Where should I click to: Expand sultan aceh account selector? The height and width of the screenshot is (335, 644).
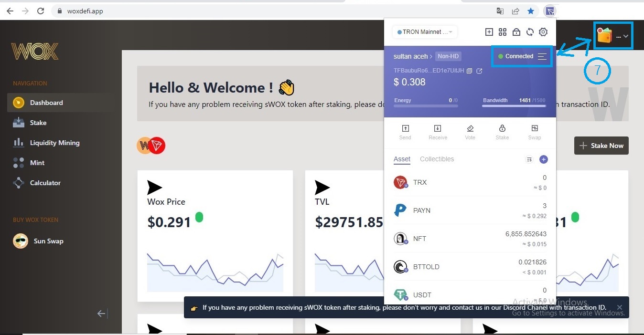tap(413, 56)
